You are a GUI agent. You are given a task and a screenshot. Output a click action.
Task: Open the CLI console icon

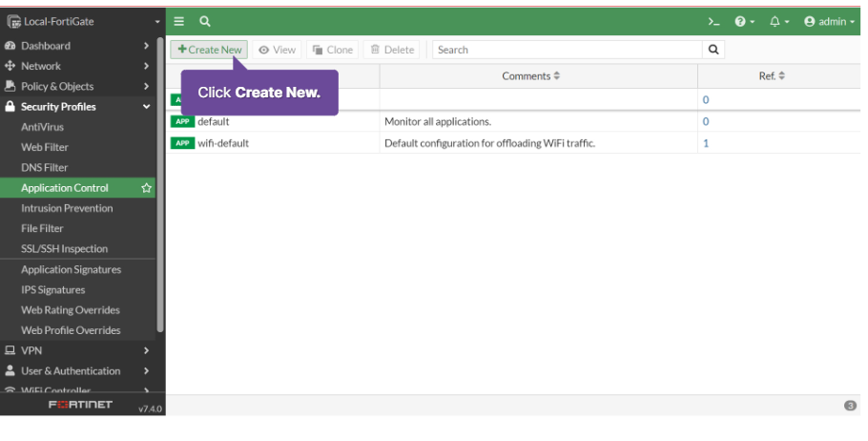[713, 22]
